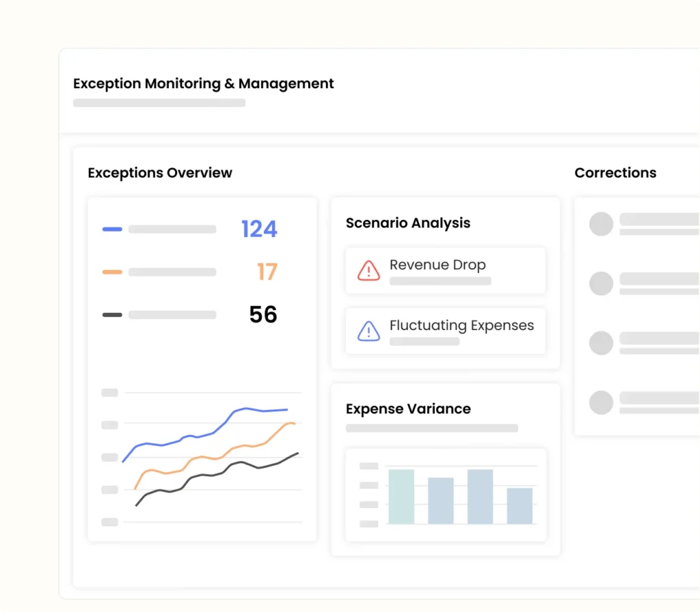Open the Exception Monitoring & Management title link

click(203, 83)
